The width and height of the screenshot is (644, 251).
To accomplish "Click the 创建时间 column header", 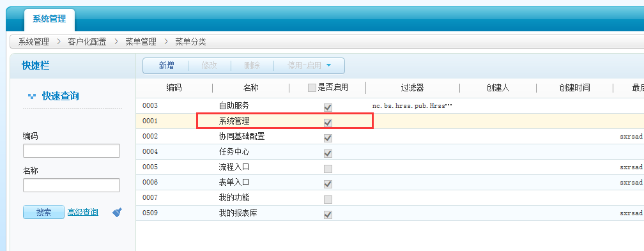I will click(x=574, y=87).
